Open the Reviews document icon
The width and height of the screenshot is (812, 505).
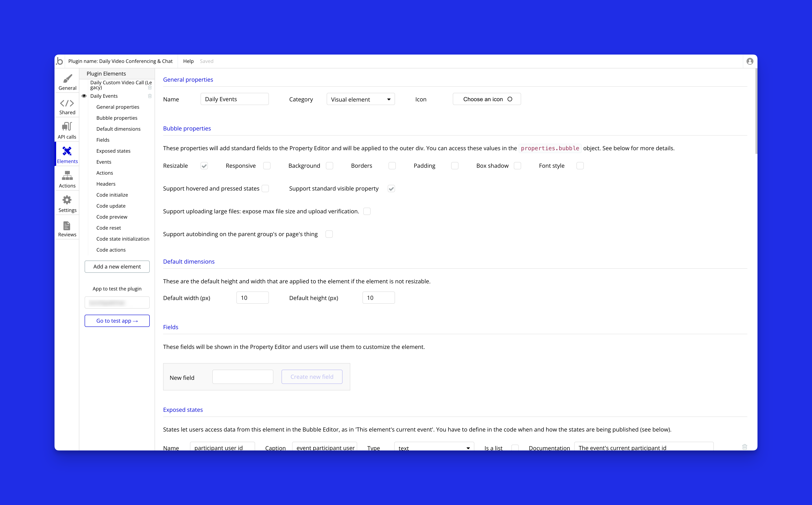point(67,226)
